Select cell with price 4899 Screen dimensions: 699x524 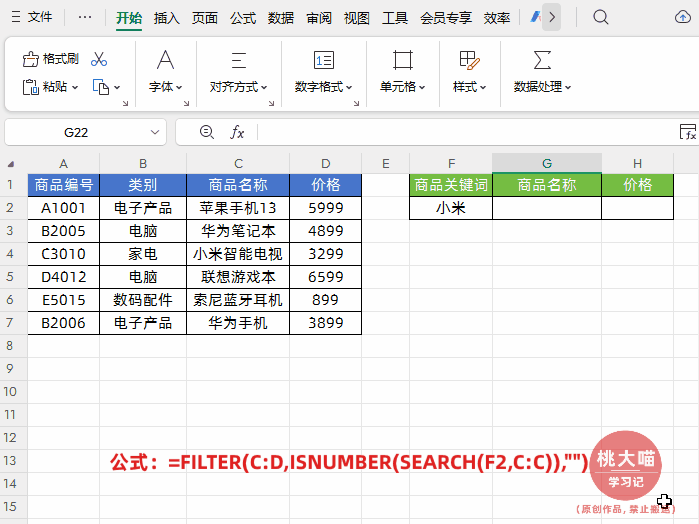tap(326, 231)
